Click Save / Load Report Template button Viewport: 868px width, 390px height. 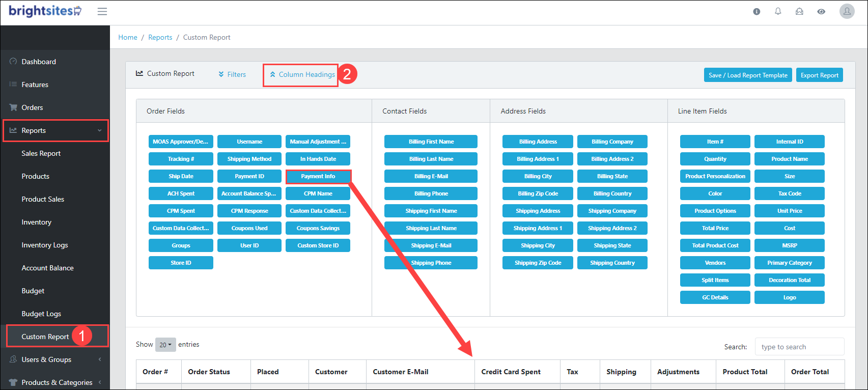(x=748, y=75)
